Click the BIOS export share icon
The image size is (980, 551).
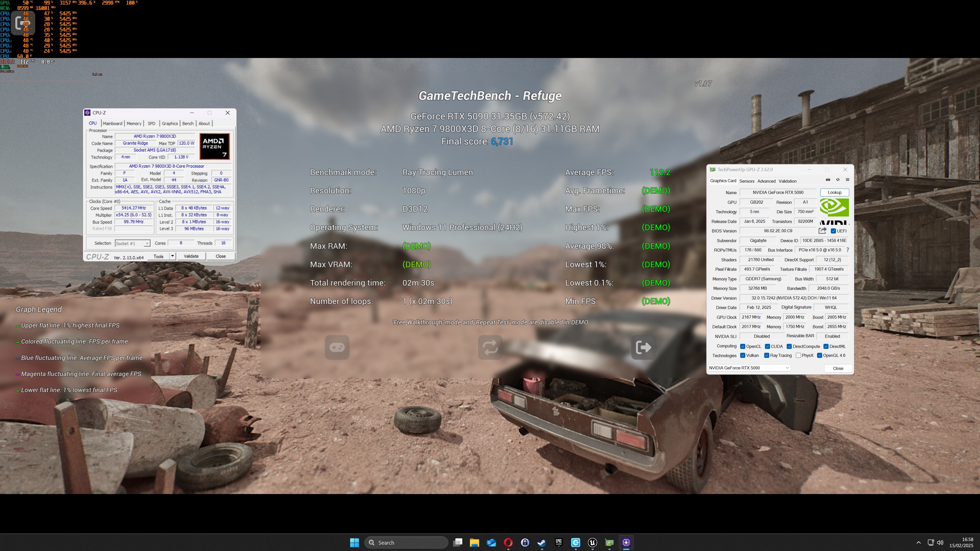pos(822,231)
